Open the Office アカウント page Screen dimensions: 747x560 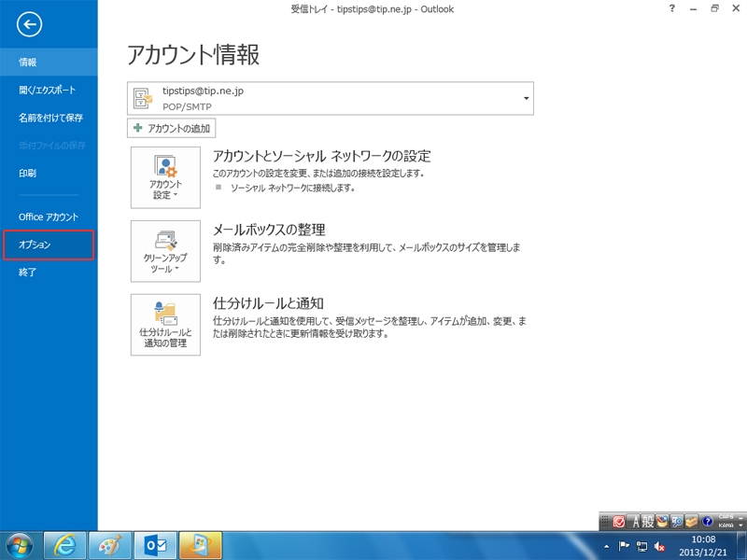click(49, 217)
